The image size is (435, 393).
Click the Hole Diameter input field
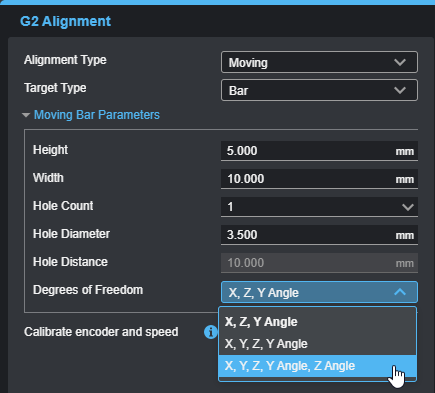(x=319, y=235)
